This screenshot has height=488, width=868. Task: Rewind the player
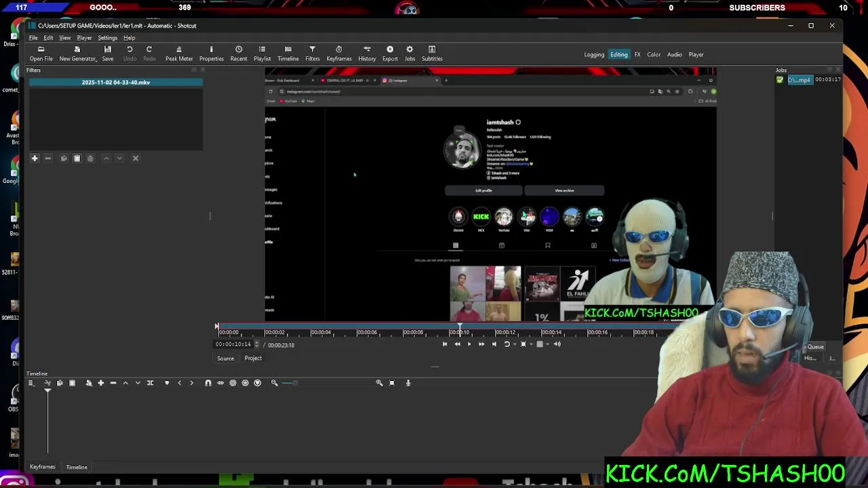(x=457, y=344)
